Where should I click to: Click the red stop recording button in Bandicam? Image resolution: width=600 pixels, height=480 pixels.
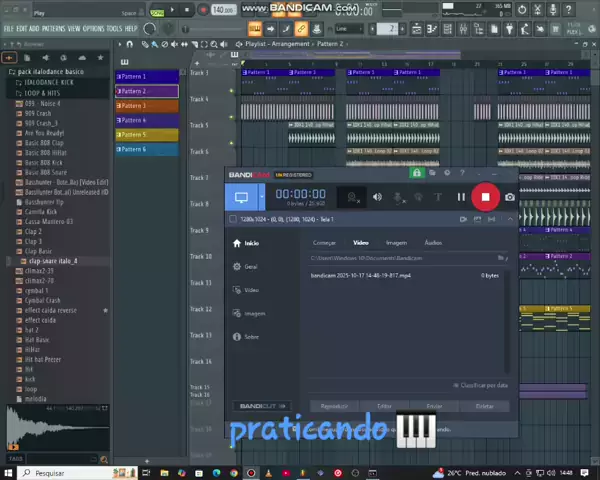pyautogui.click(x=485, y=197)
